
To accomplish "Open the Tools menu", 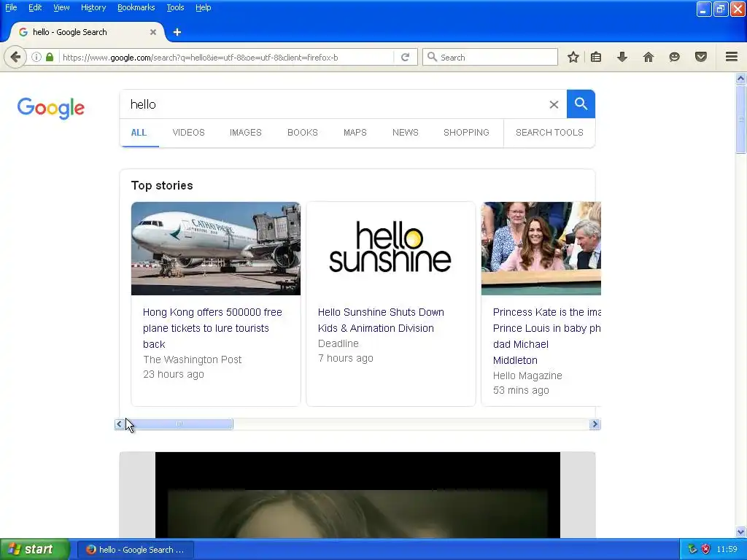I will point(175,7).
